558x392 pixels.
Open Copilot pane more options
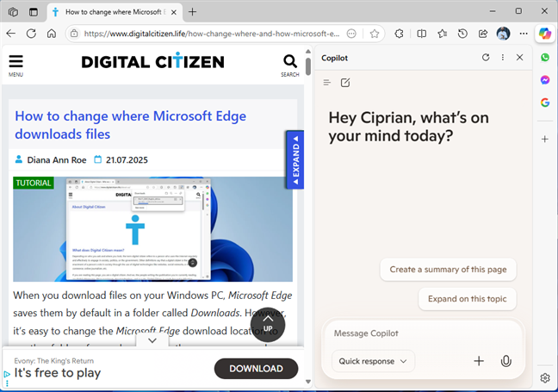click(503, 58)
